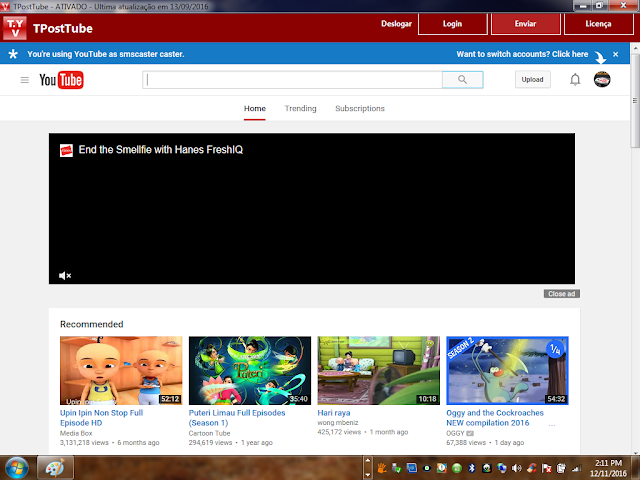The height and width of the screenshot is (480, 640).
Task: Click ad title 'End the Smellfie with Hanes FreshIQ'
Action: [x=161, y=150]
